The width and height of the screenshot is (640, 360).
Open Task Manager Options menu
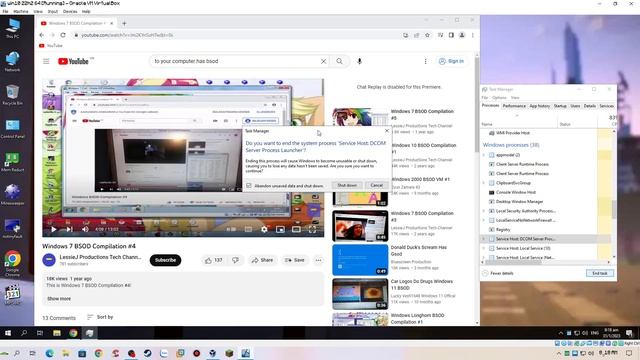[499, 98]
